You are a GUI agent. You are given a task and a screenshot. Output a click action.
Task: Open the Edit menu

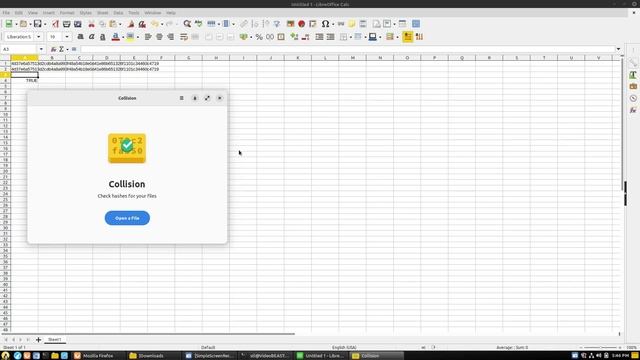19,13
